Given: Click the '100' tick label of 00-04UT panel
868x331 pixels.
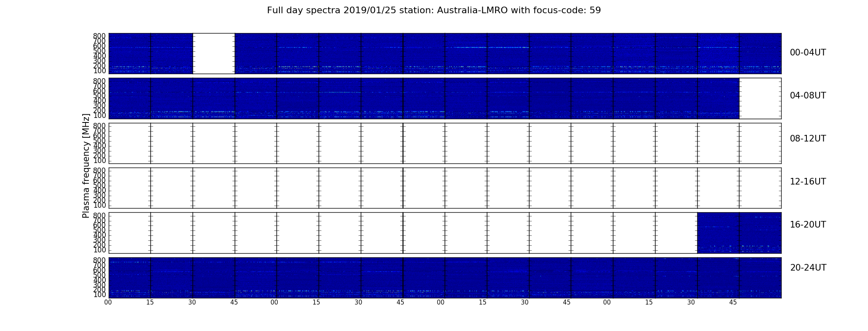Looking at the screenshot, I should pos(99,71).
